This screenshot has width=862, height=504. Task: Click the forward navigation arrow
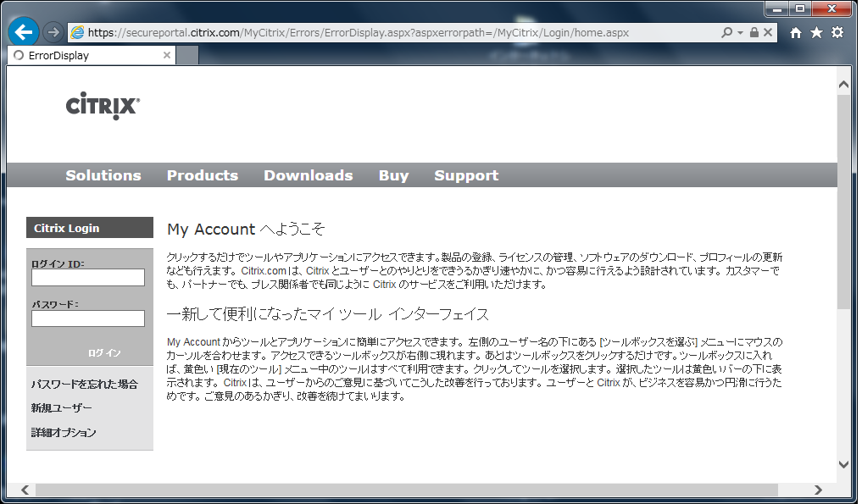click(53, 31)
